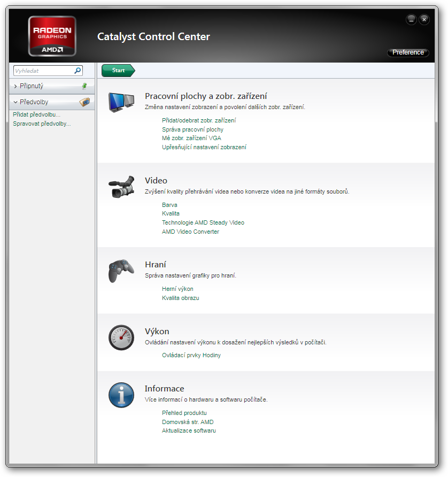Expand the Připnutý section
The width and height of the screenshot is (448, 477).
click(16, 87)
